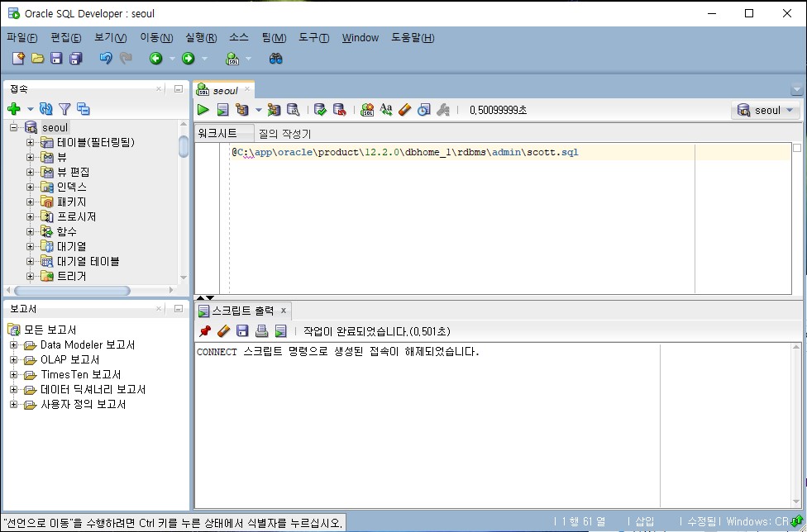The height and width of the screenshot is (532, 807).
Task: Close the 스크립트 출력 tab
Action: coord(283,311)
